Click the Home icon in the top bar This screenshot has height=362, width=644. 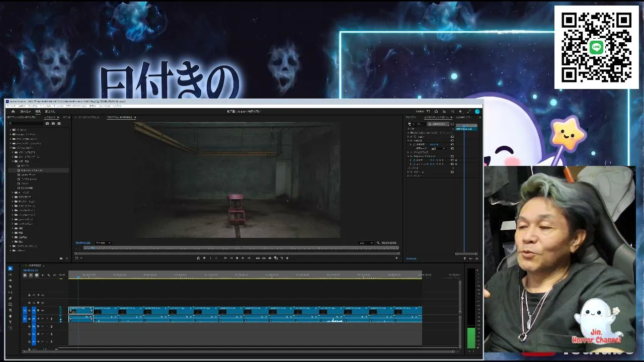[13, 112]
